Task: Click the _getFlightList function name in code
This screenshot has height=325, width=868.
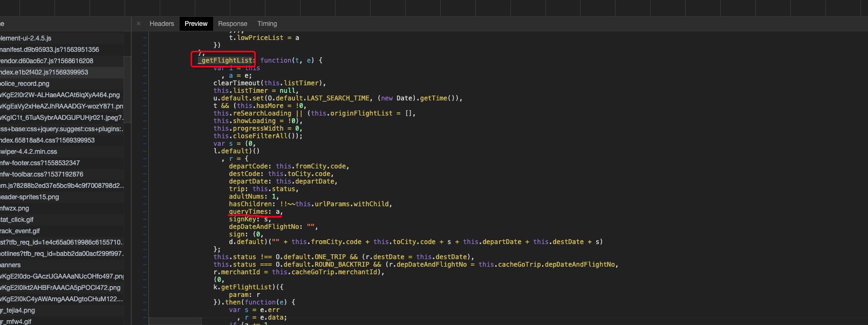Action: tap(225, 60)
